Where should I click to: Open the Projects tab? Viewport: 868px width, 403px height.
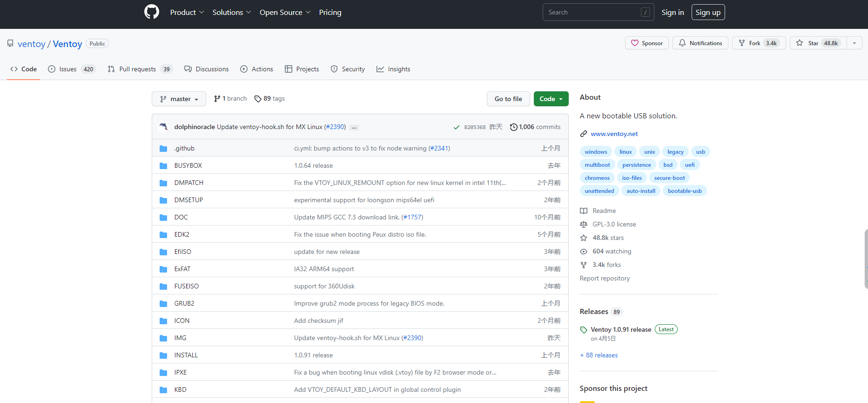[x=302, y=69]
